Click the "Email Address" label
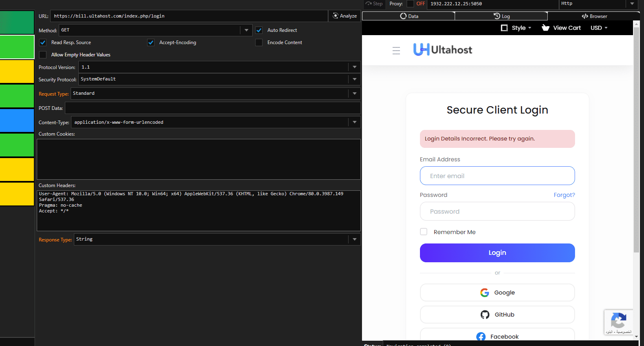 [x=440, y=159]
